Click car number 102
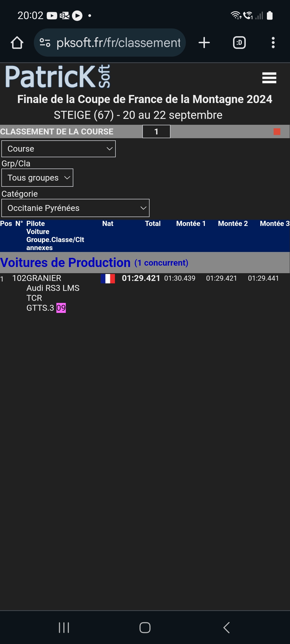 pyautogui.click(x=19, y=278)
